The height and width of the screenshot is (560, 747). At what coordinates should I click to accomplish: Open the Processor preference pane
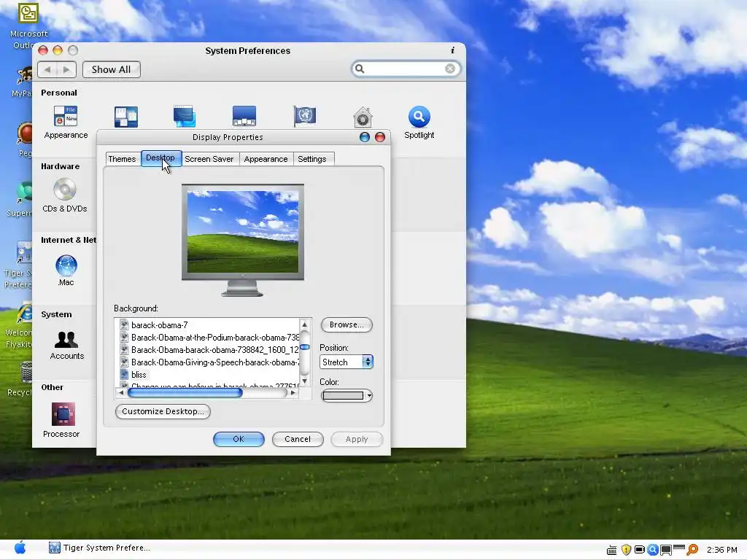coord(61,420)
